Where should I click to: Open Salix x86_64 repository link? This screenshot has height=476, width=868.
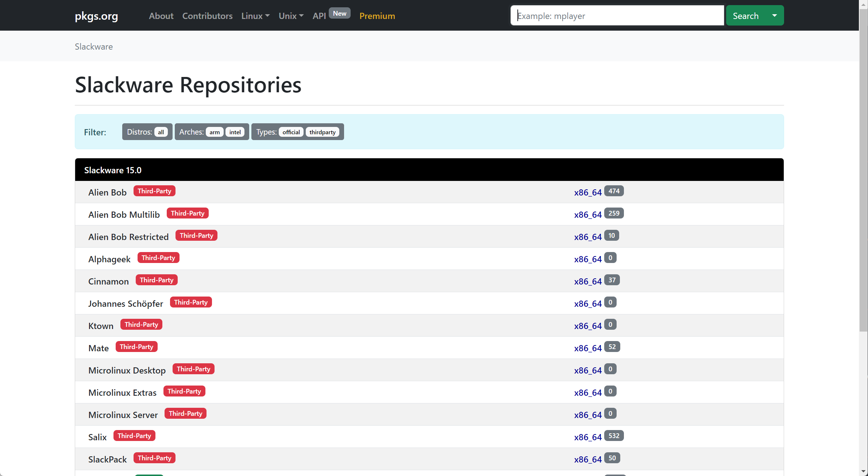click(x=588, y=437)
